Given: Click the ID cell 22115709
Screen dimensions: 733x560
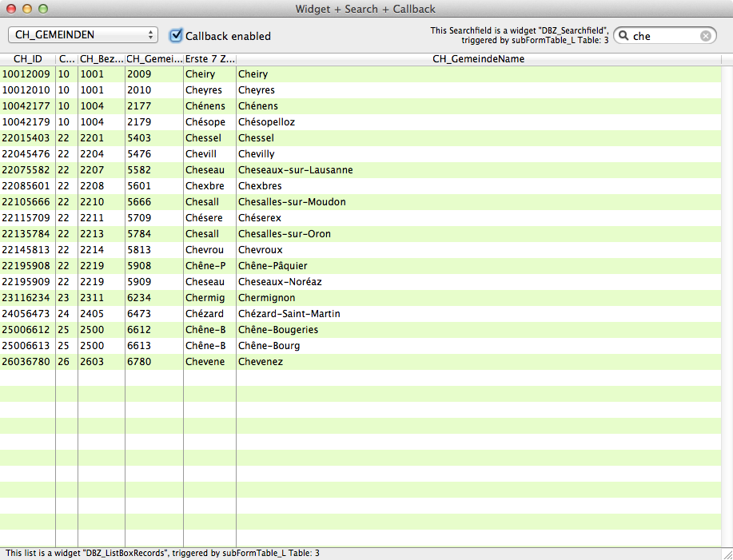Looking at the screenshot, I should pyautogui.click(x=26, y=218).
